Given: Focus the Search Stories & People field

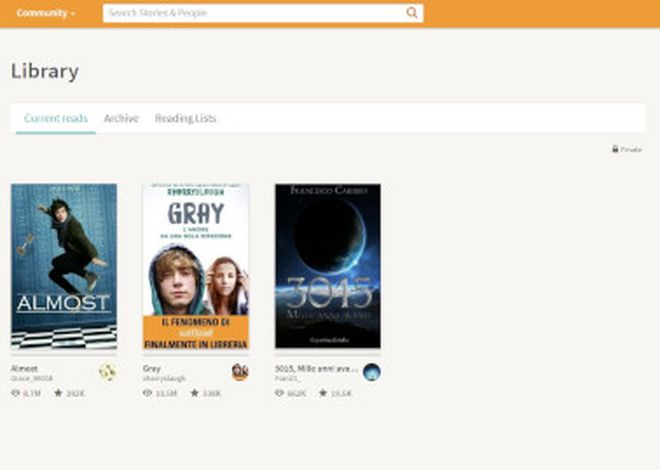Looking at the screenshot, I should click(x=263, y=13).
